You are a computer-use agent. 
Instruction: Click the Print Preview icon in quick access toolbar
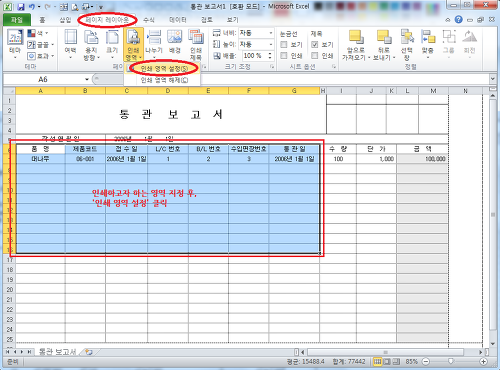tap(75, 7)
